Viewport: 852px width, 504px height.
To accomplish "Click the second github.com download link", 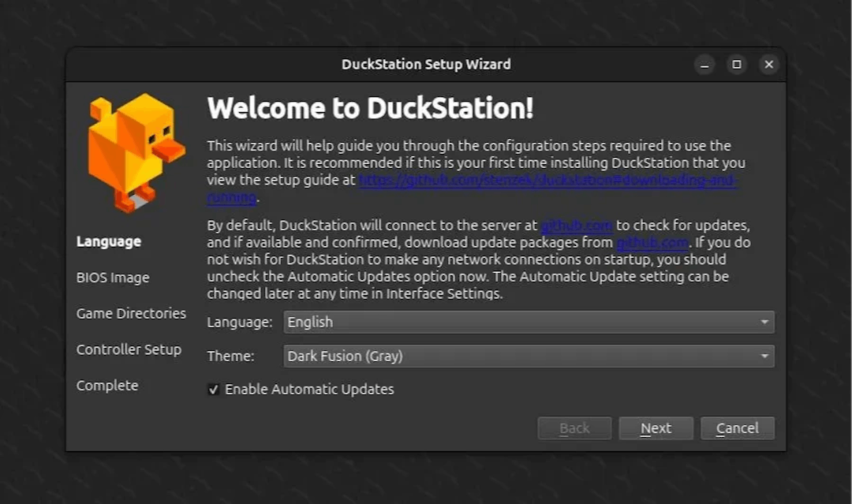I will 653,242.
